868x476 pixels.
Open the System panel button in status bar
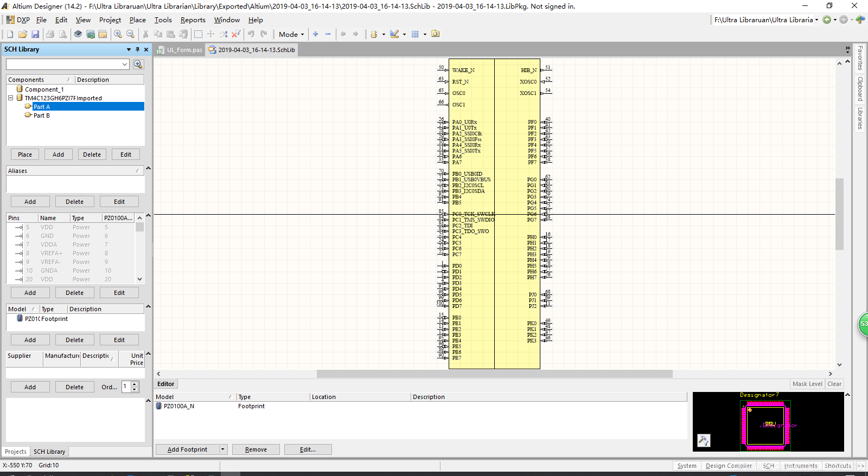[687, 466]
